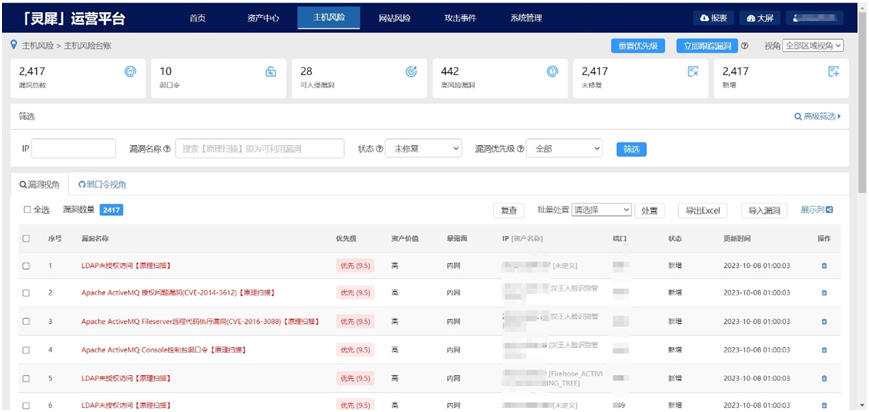Image resolution: width=869 pixels, height=412 pixels.
Task: Delete row 1 LDAP未授权访问 via trash icon
Action: 824,266
